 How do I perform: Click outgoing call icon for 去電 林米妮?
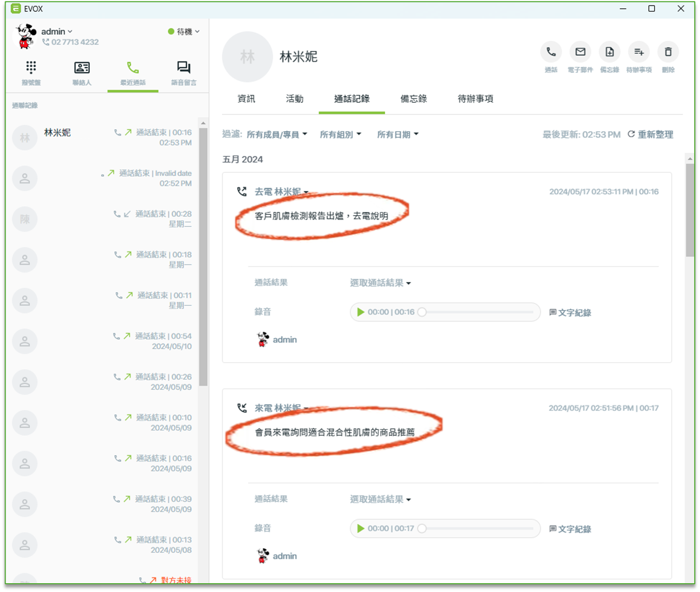coord(242,192)
